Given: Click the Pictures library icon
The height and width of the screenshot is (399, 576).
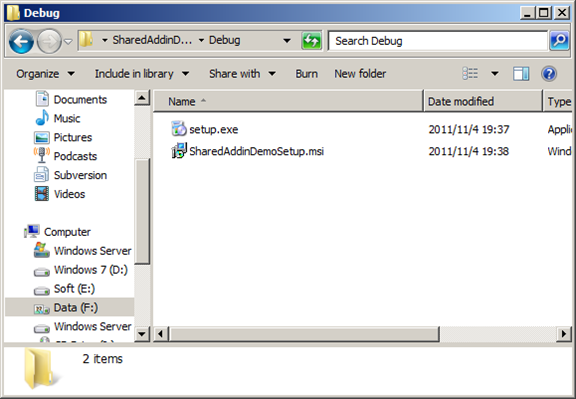Looking at the screenshot, I should coord(42,137).
